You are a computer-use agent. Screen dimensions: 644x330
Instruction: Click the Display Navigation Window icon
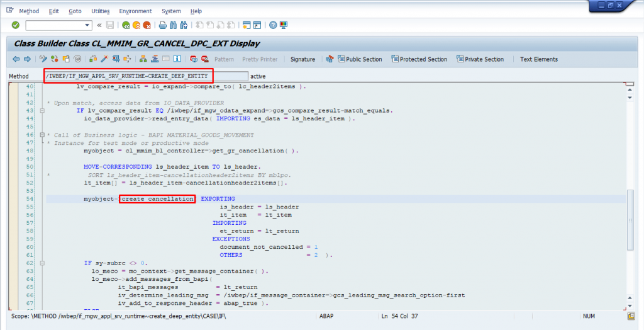(x=155, y=59)
